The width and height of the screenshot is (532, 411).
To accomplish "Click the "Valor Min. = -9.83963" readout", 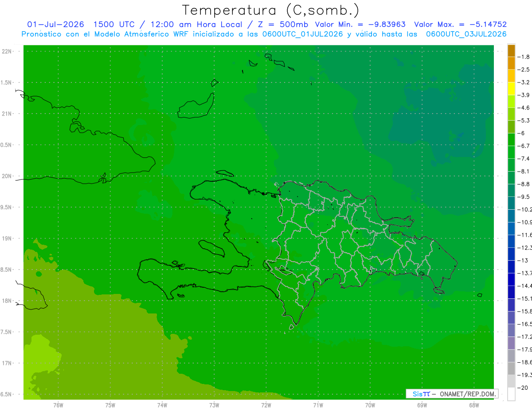I will 360,24.
